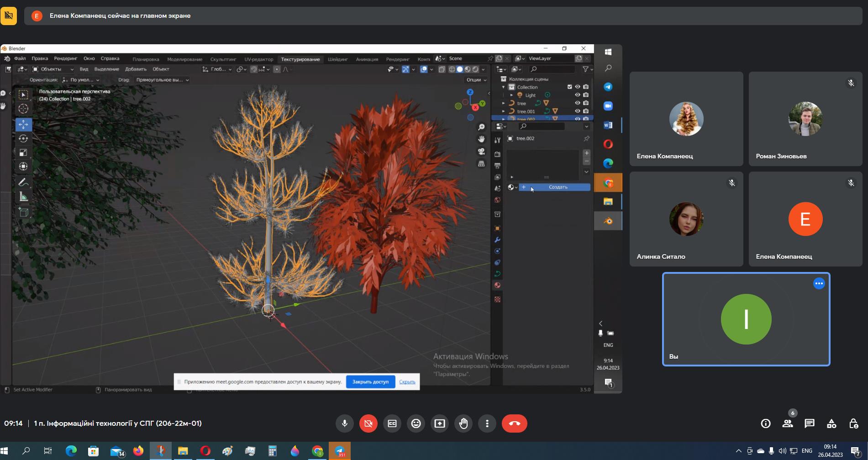The image size is (868, 460).
Task: Turn on camera in Meet
Action: point(368,423)
